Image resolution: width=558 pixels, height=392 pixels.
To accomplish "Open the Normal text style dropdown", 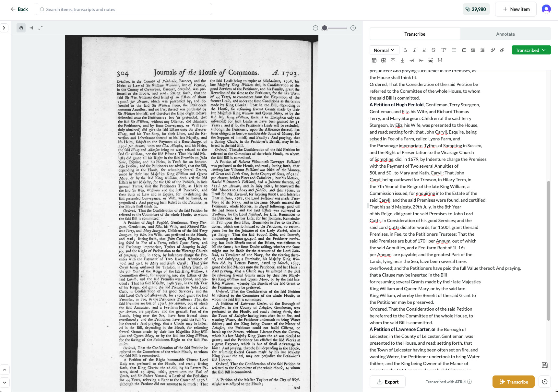I will coord(384,50).
